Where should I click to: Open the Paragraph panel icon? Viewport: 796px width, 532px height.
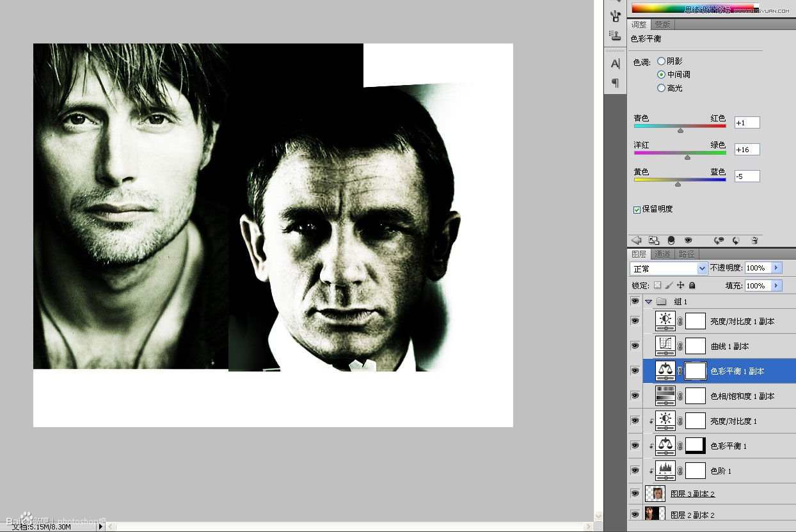click(x=615, y=82)
